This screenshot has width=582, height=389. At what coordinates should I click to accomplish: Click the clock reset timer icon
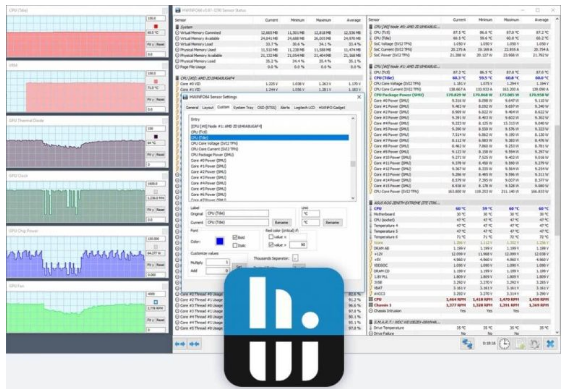504,344
